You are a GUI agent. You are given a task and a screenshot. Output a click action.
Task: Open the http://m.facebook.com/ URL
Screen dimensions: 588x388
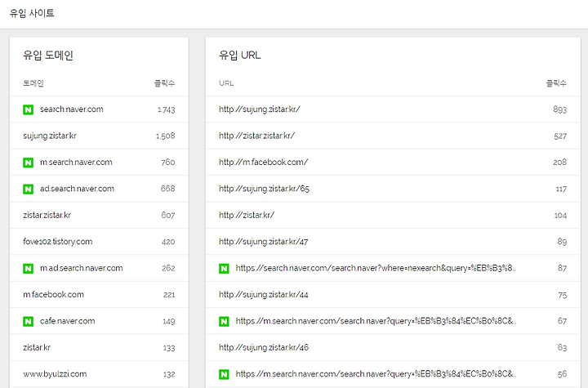263,162
